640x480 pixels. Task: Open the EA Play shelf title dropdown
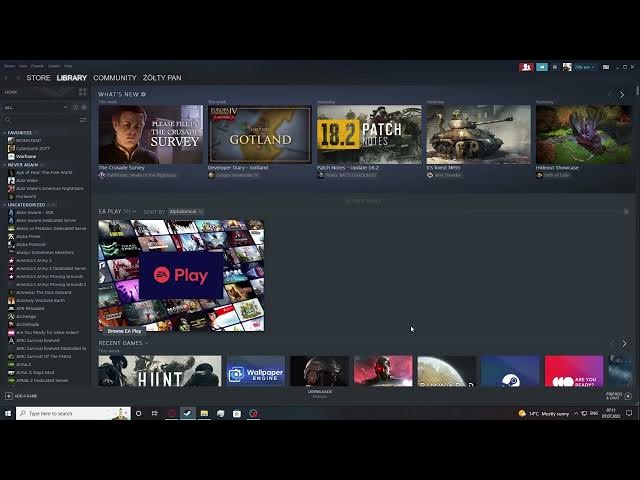click(x=117, y=211)
